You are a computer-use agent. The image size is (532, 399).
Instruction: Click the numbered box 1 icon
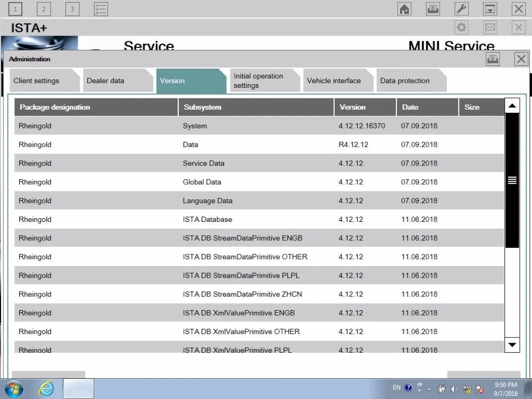point(15,9)
